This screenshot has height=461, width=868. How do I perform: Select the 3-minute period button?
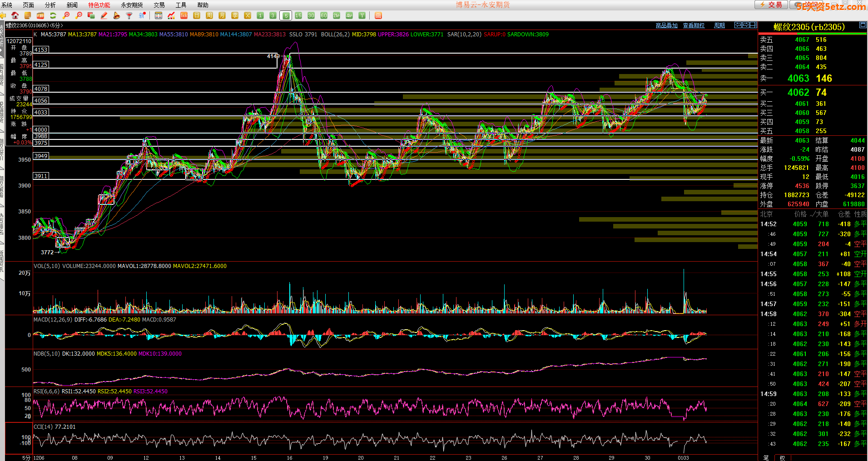click(273, 15)
